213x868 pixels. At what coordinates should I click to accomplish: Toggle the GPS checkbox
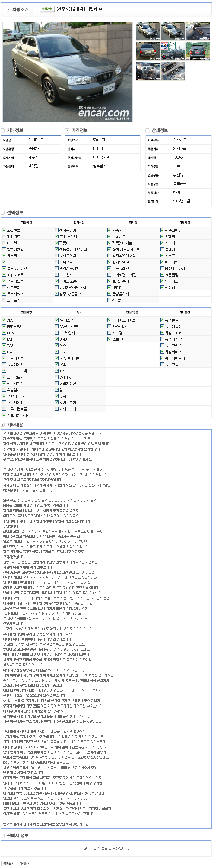click(x=56, y=352)
